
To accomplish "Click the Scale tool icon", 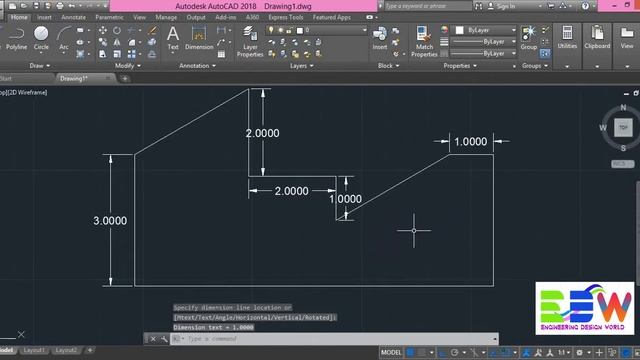I will tap(117, 54).
